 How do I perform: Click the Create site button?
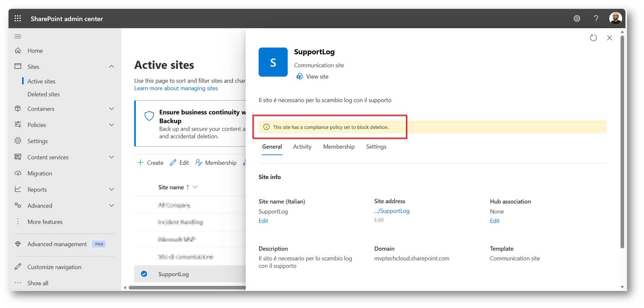click(x=150, y=163)
